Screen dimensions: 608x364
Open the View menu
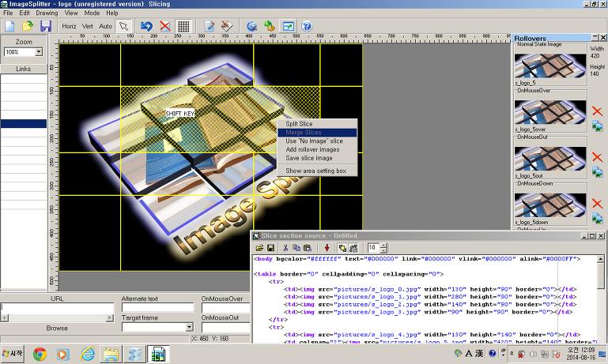pos(71,13)
